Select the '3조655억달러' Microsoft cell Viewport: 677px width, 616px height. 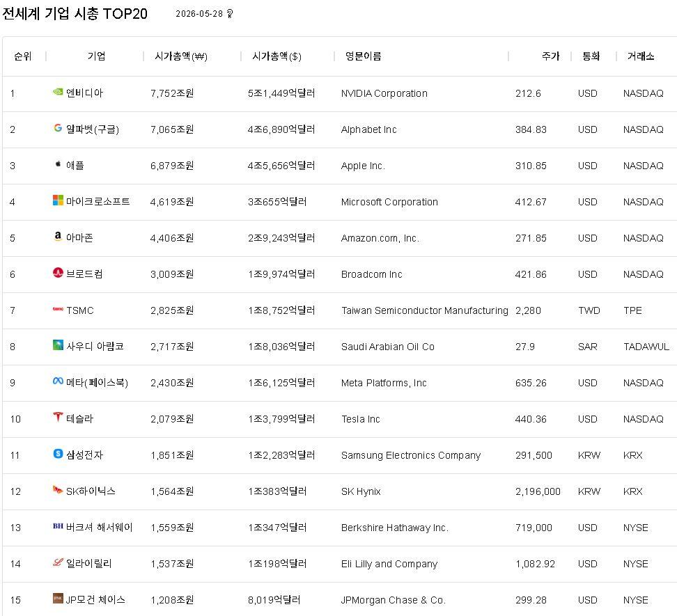tap(277, 202)
